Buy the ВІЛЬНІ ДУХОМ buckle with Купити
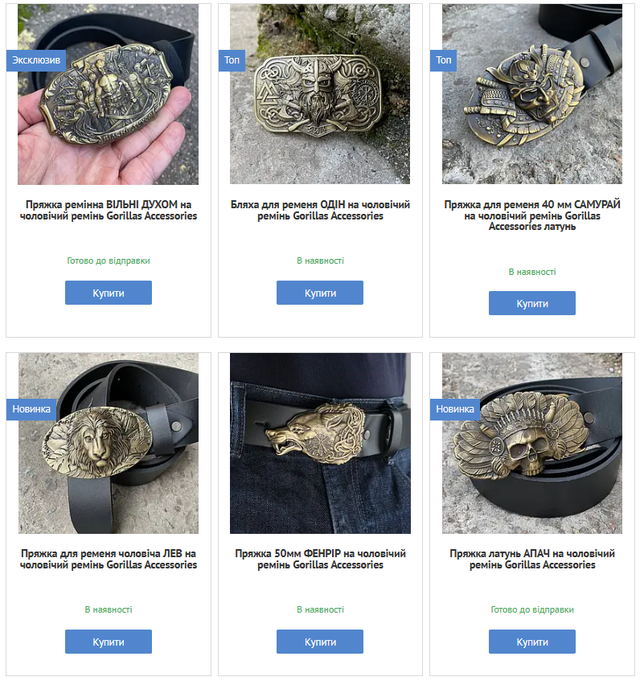This screenshot has width=640, height=681. point(109,293)
